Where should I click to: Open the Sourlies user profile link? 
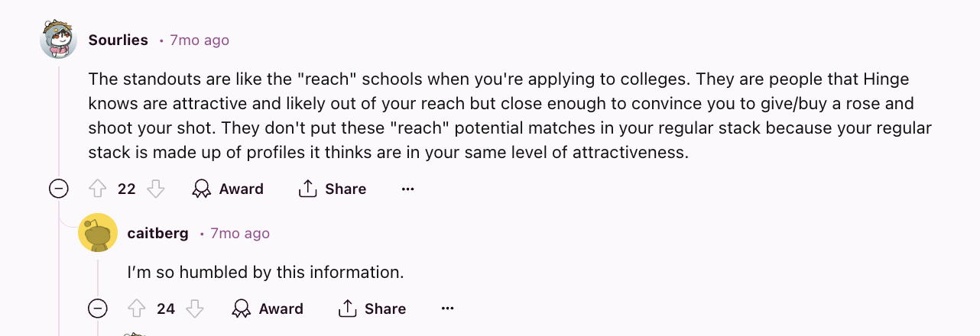118,40
